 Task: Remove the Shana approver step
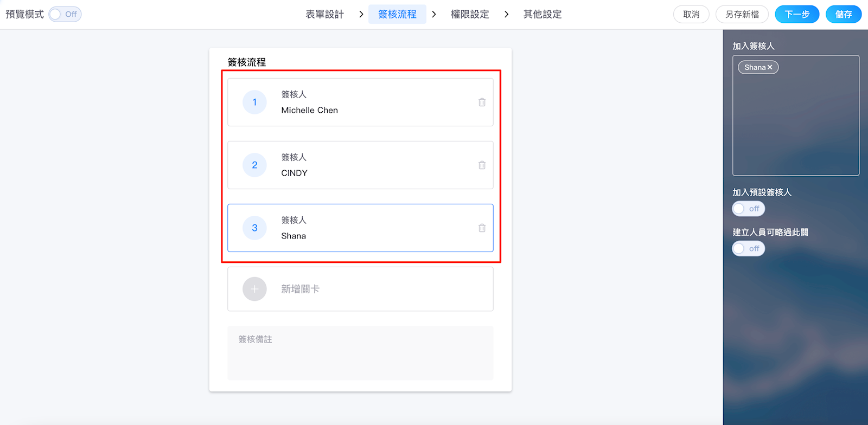click(x=482, y=228)
